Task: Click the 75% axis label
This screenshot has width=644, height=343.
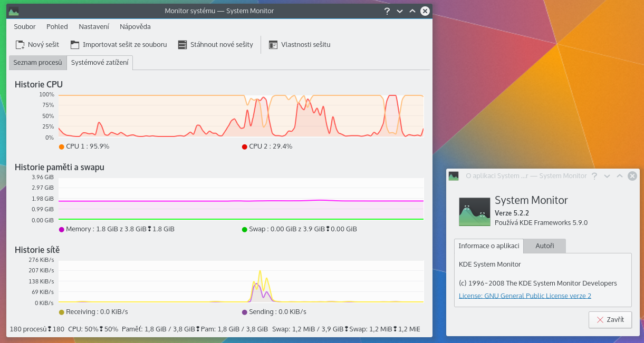Action: [x=48, y=105]
